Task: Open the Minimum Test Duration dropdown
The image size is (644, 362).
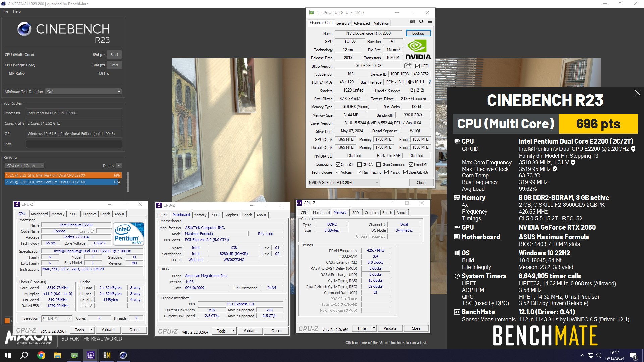Action: 84,92
